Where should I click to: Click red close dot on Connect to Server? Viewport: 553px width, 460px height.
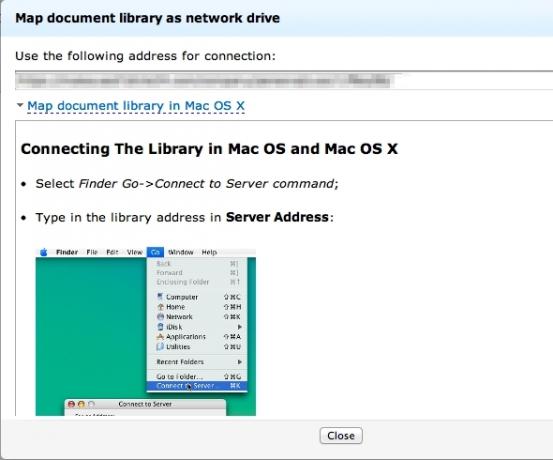(x=72, y=404)
